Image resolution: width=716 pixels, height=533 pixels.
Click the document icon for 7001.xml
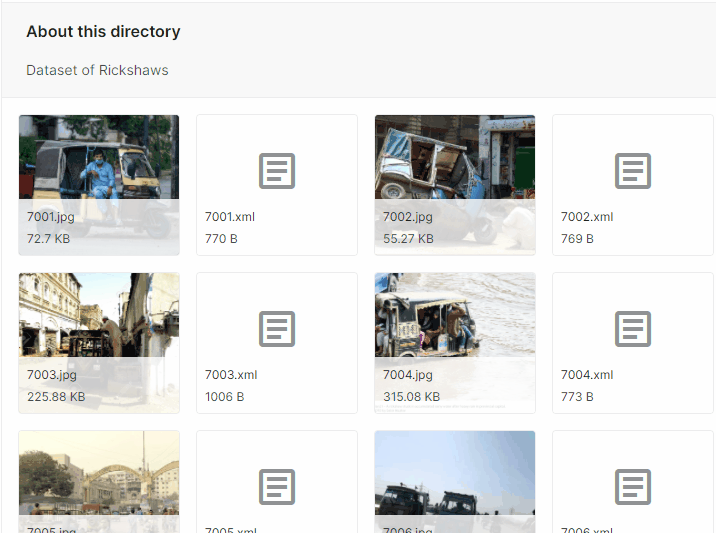click(x=277, y=171)
